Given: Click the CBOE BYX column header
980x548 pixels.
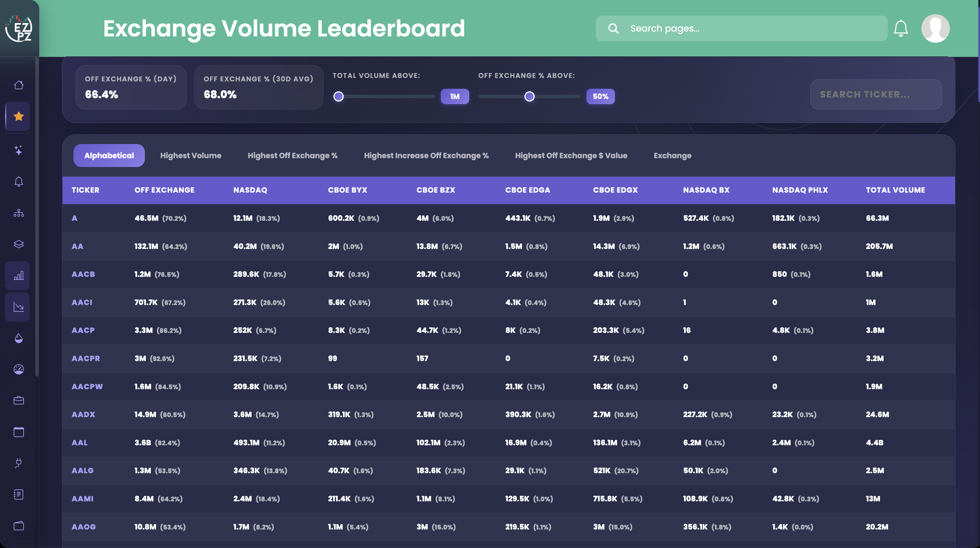Looking at the screenshot, I should tap(347, 190).
